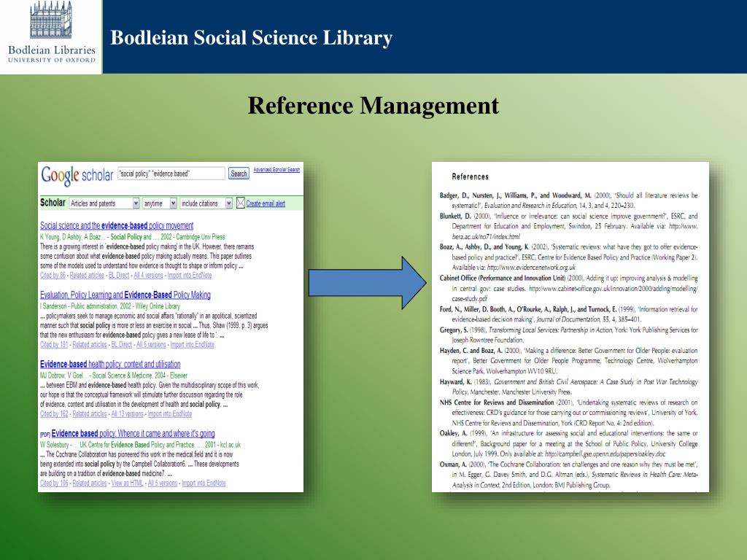Click the 'Cited by 191' link

pos(54,345)
